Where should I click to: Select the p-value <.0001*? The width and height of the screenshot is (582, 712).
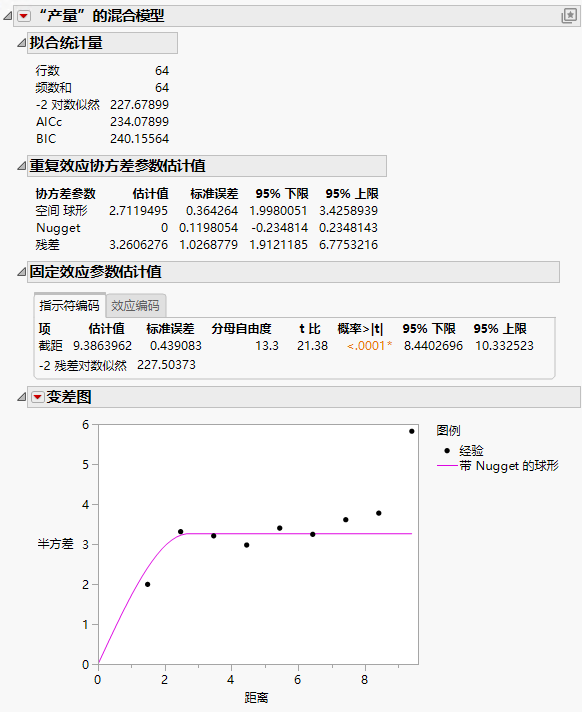coord(370,346)
